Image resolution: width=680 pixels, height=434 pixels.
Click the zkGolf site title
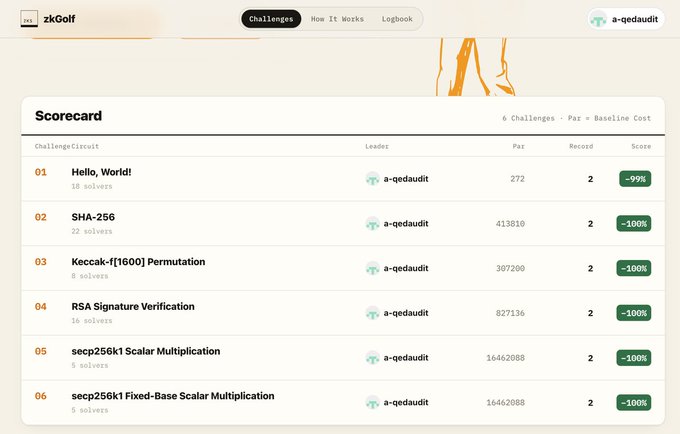59,19
